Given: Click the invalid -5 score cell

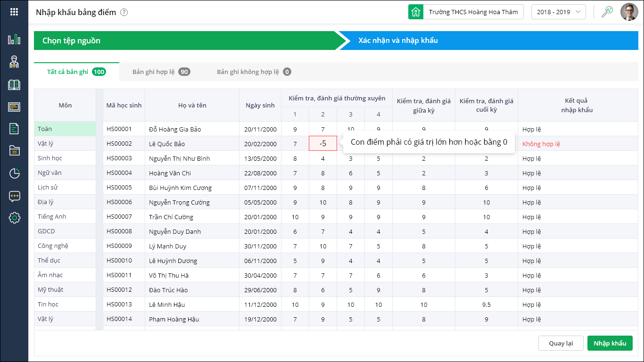Looking at the screenshot, I should (x=323, y=144).
